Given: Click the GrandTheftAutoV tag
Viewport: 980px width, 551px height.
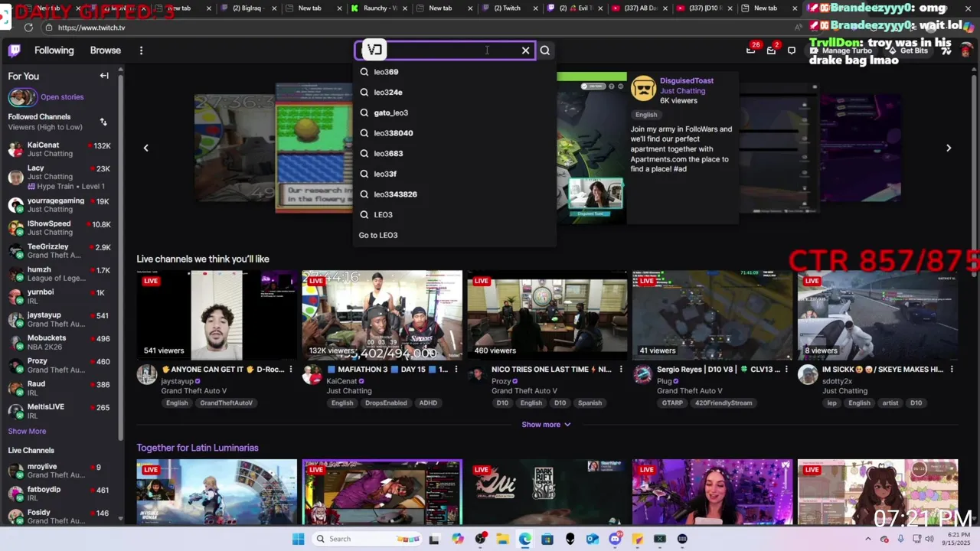Looking at the screenshot, I should 226,403.
